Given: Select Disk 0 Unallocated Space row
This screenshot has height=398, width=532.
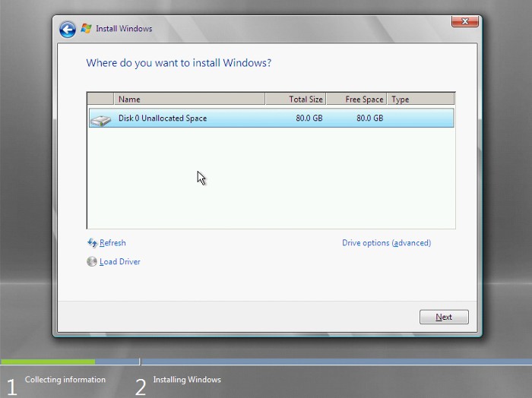Looking at the screenshot, I should click(271, 118).
